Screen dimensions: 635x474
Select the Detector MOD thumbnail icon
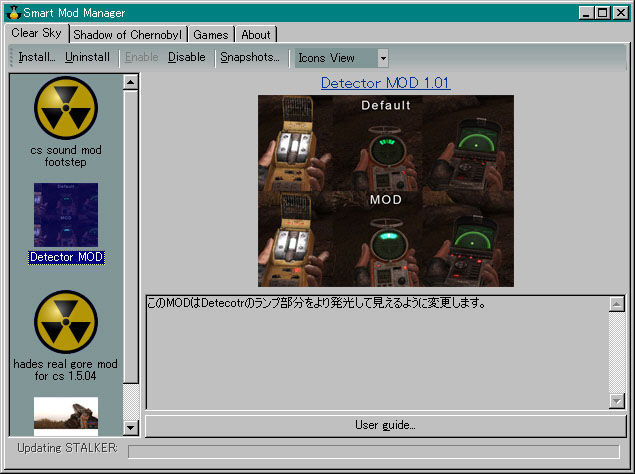click(66, 215)
